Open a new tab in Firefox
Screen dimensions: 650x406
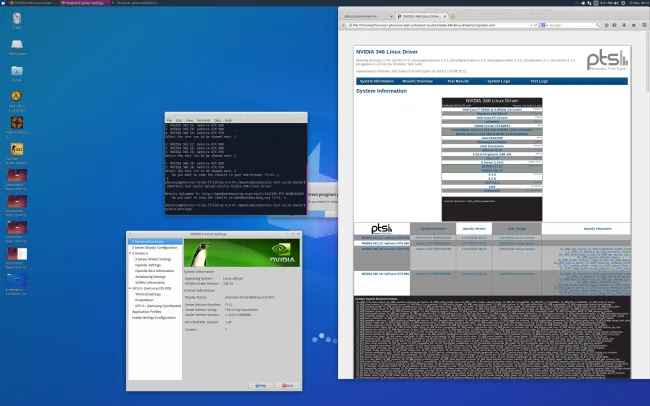click(x=453, y=16)
